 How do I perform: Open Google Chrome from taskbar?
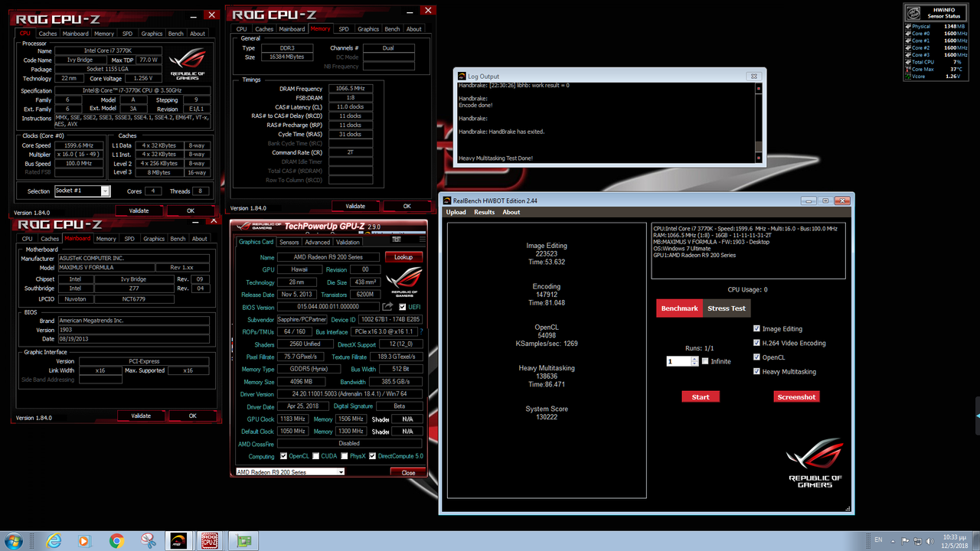pos(116,541)
